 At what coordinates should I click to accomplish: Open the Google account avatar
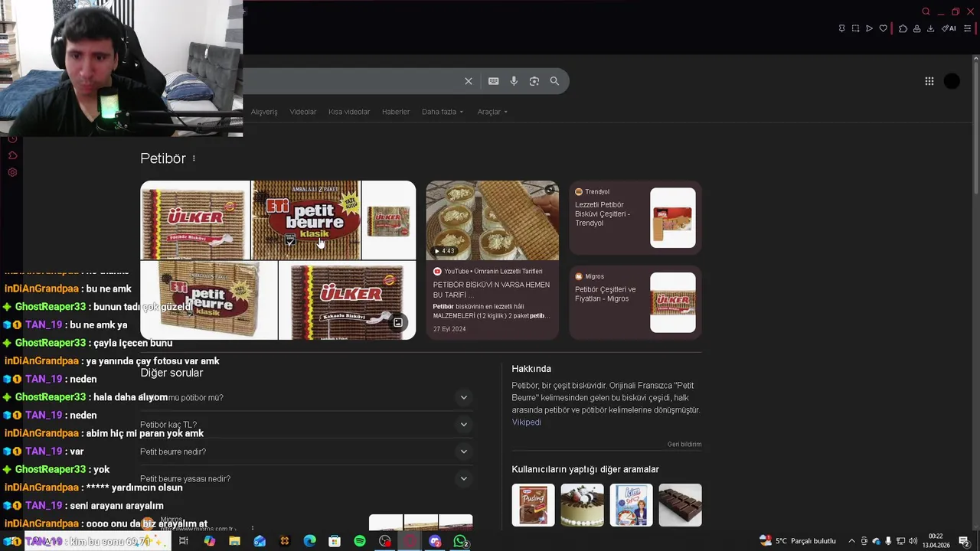(952, 81)
